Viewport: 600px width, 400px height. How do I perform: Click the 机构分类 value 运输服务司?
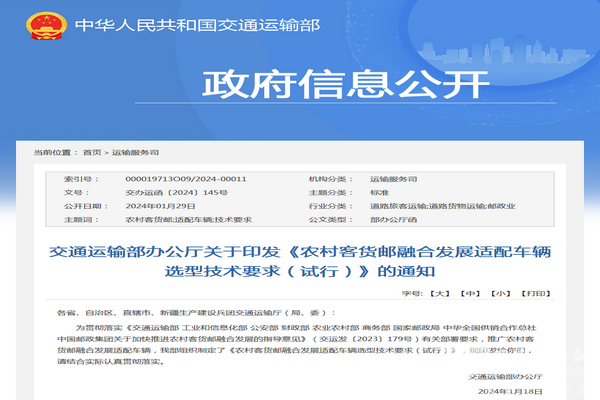pos(389,178)
